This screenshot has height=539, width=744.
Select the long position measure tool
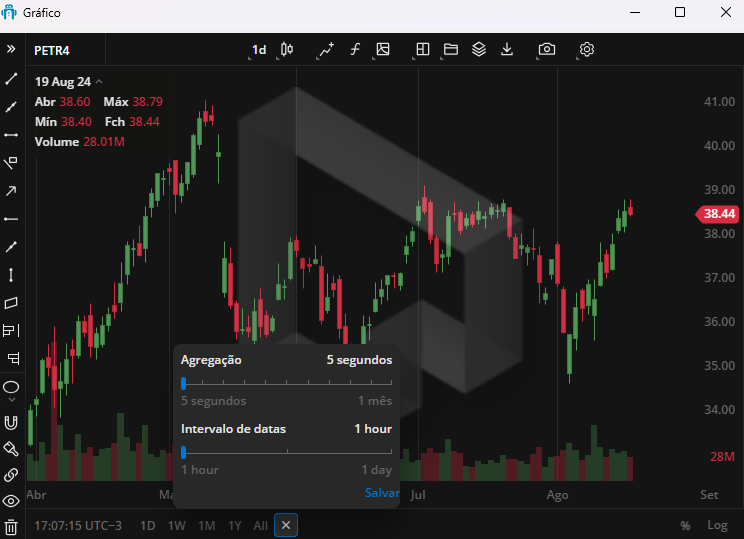(x=11, y=330)
